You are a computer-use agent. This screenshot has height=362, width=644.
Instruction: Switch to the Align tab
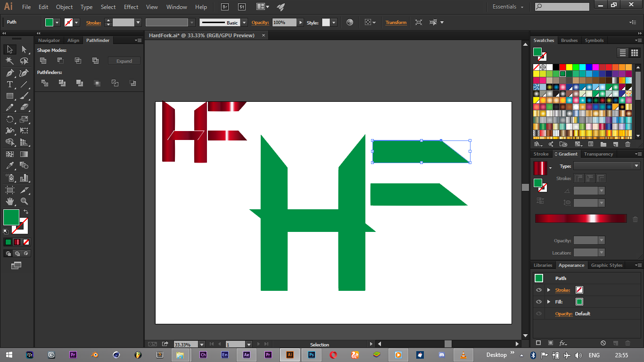tap(73, 41)
